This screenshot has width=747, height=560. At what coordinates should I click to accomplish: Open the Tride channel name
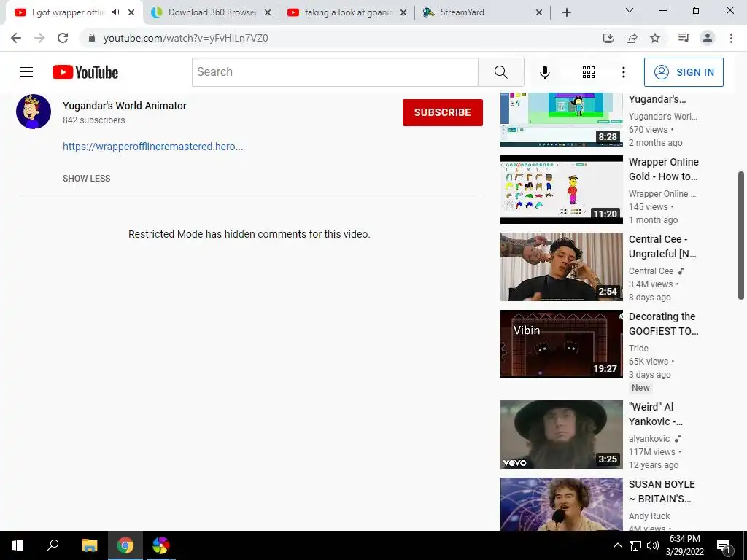click(x=638, y=348)
